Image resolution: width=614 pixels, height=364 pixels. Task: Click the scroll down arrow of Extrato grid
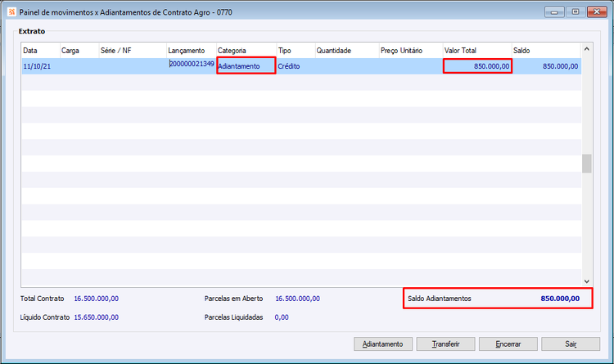click(x=587, y=281)
